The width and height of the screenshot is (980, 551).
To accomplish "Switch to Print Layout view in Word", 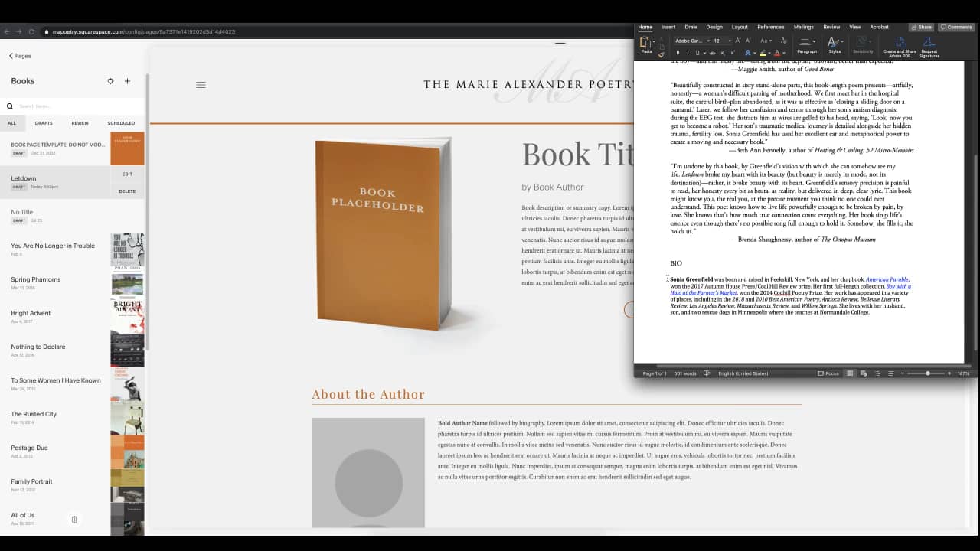I will point(849,373).
